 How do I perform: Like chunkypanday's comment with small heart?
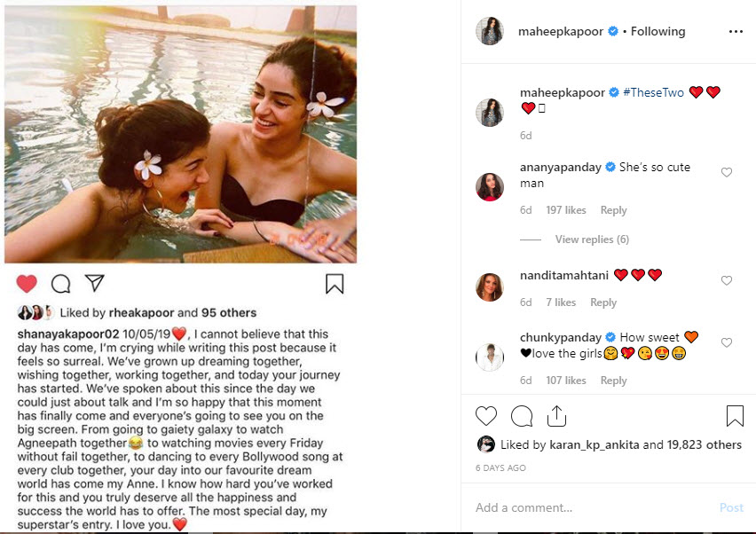tap(727, 342)
